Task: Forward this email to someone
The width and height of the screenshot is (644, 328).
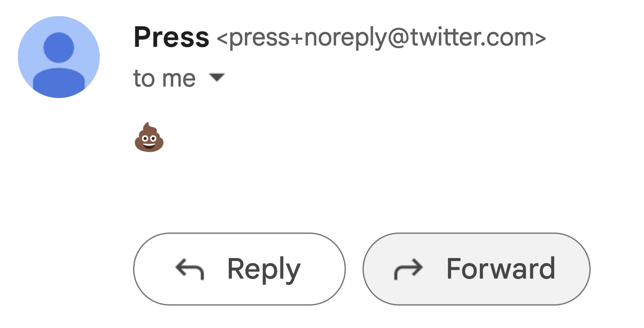Action: coord(476,269)
